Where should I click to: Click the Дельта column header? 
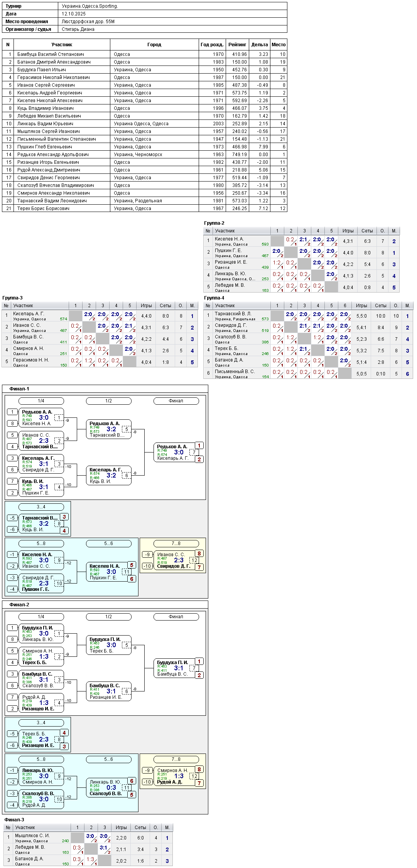pos(259,45)
